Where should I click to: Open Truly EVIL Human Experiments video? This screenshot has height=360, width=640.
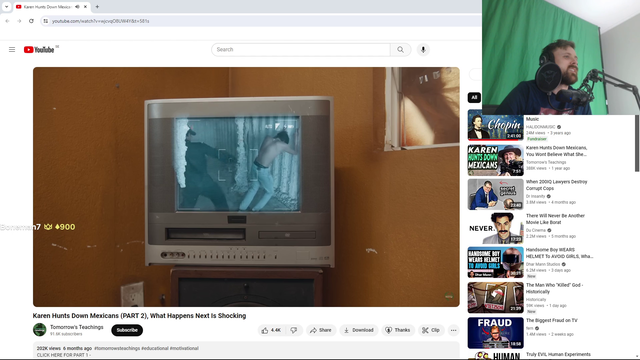(558, 354)
